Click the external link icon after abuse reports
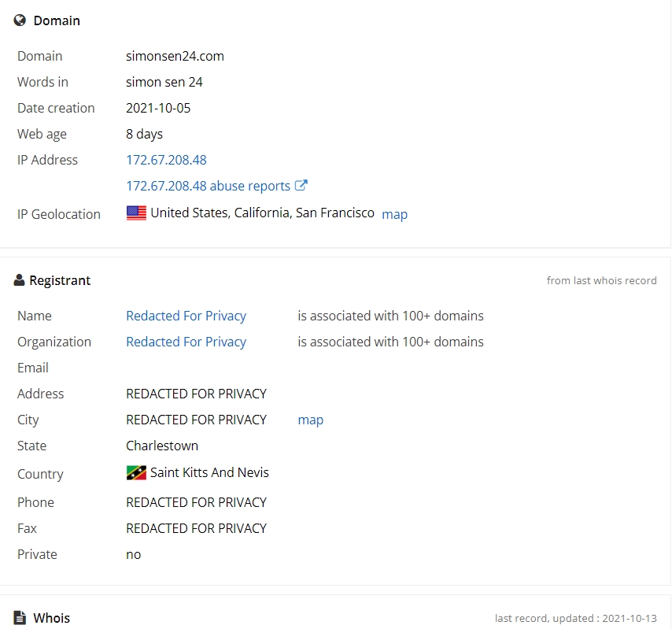Image resolution: width=672 pixels, height=629 pixels. [x=301, y=185]
